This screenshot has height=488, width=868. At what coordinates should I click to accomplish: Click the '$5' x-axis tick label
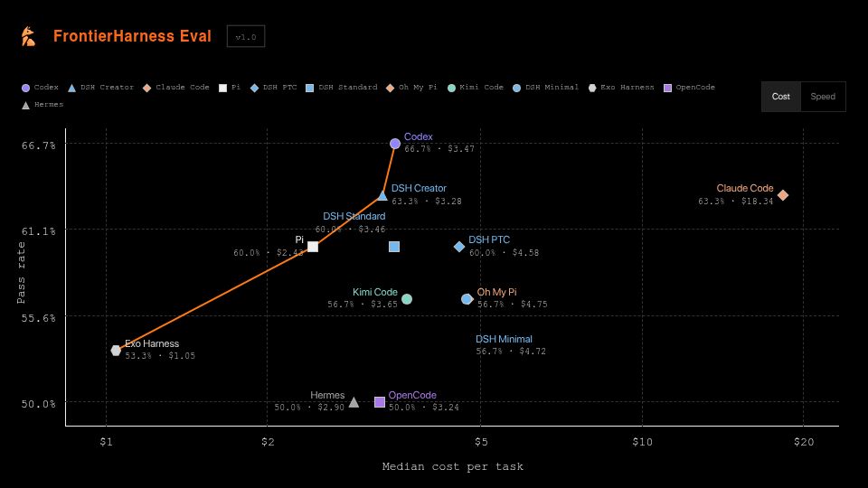(x=481, y=442)
